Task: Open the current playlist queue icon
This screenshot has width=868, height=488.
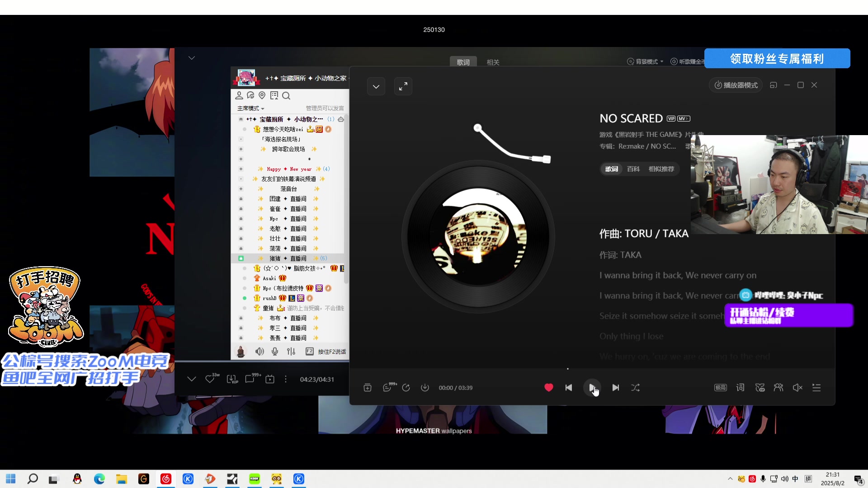Action: pyautogui.click(x=816, y=388)
